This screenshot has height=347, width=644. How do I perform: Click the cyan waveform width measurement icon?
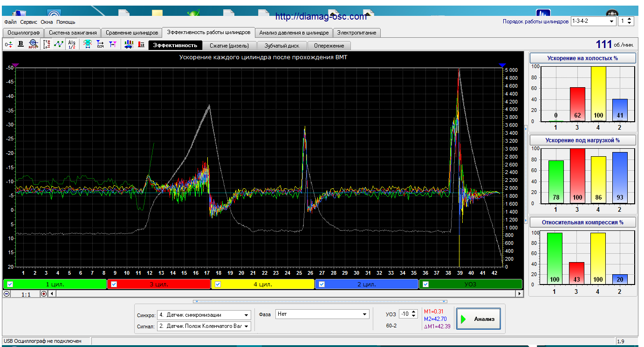point(87,44)
